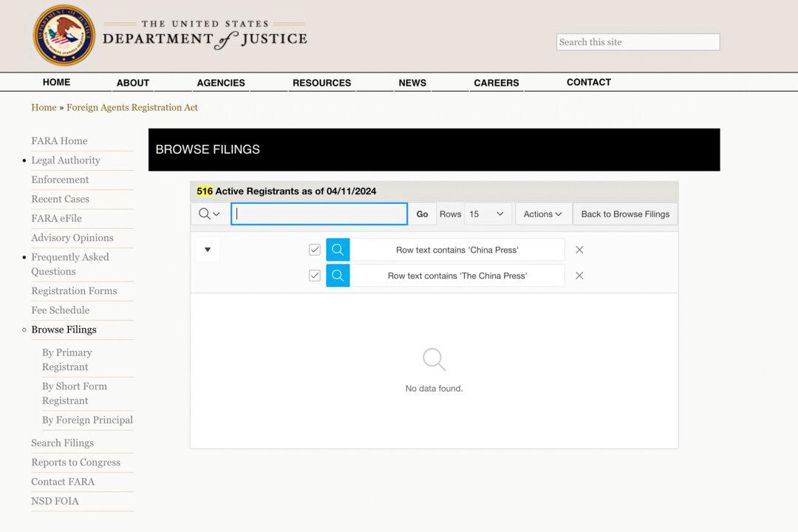Click the blue search icon on 'The China Press' filter
This screenshot has height=532, width=798.
pyautogui.click(x=338, y=275)
